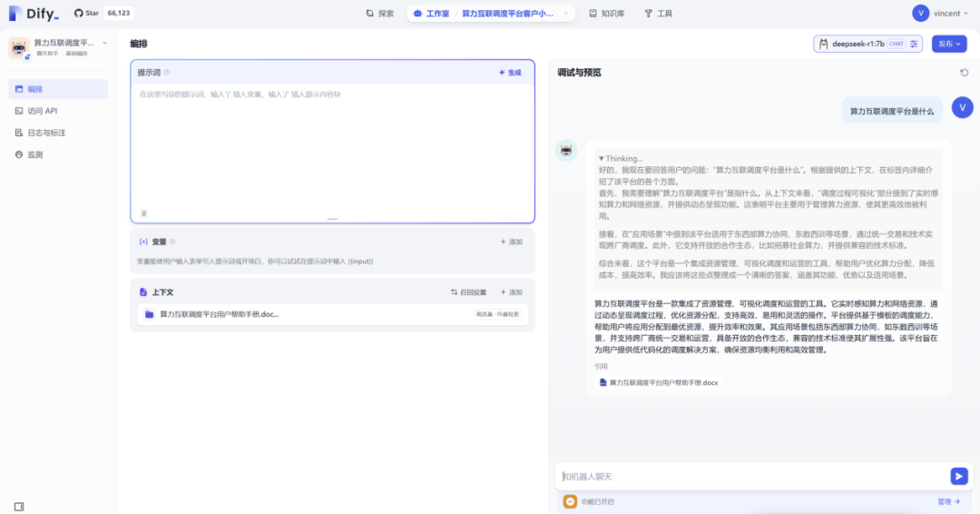Viewport: 980px width, 514px height.
Task: Go to 探索 in top navigation
Action: (380, 13)
